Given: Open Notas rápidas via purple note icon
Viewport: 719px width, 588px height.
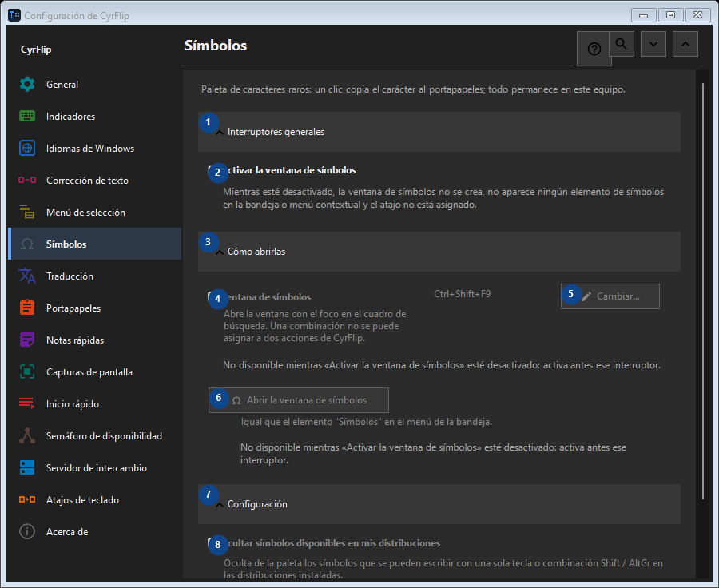Looking at the screenshot, I should (x=27, y=340).
